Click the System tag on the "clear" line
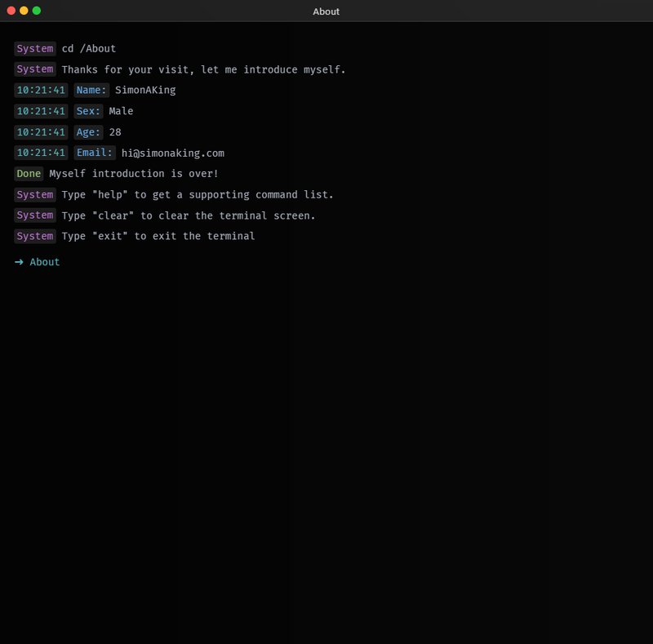This screenshot has width=653, height=644. click(x=35, y=215)
